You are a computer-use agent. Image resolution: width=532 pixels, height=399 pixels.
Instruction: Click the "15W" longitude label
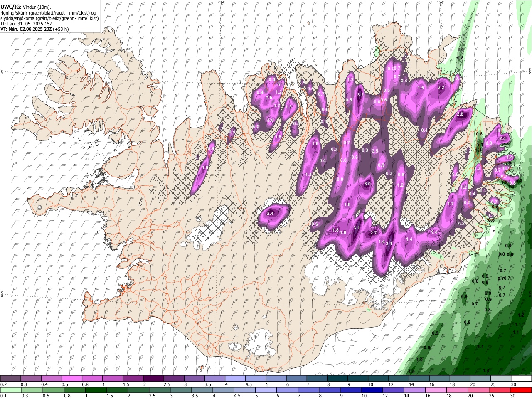440,2
